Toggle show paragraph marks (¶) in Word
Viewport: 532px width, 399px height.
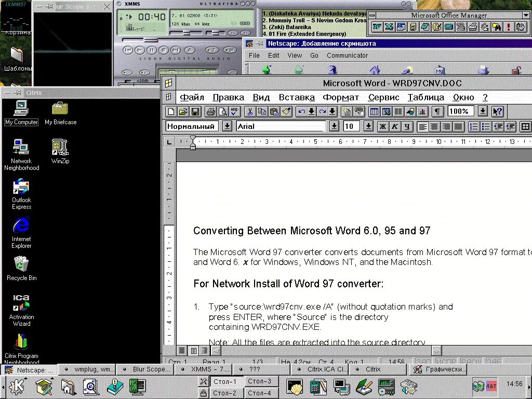click(437, 111)
